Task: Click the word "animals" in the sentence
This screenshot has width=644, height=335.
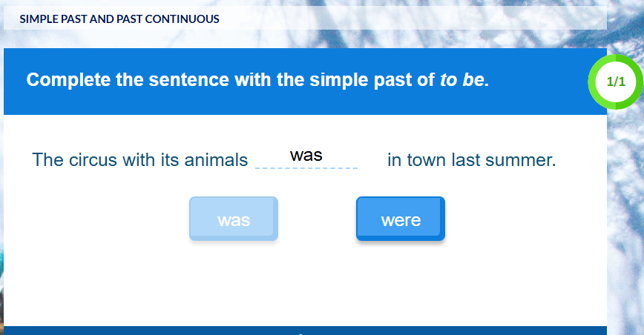Action: (217, 160)
